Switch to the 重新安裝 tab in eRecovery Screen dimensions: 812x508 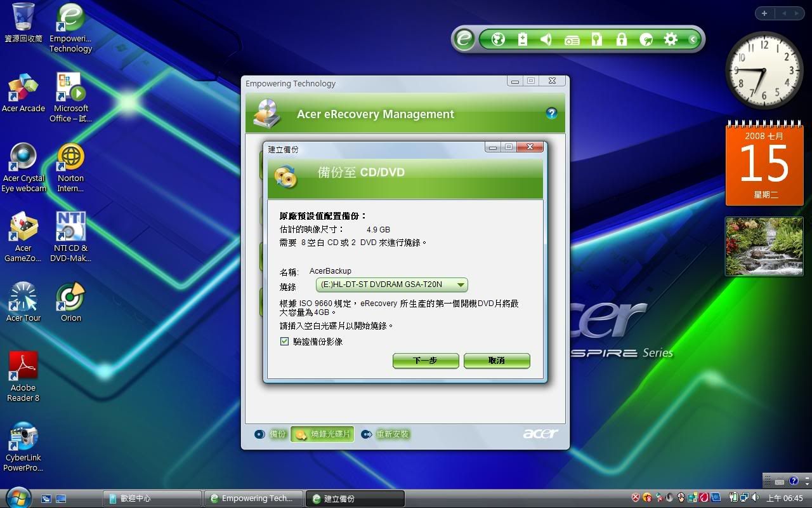pos(385,434)
